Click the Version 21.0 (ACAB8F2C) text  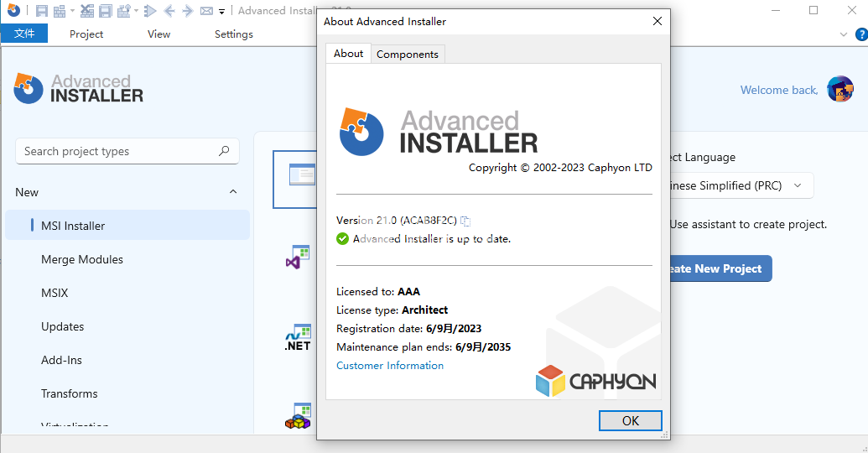pos(397,221)
